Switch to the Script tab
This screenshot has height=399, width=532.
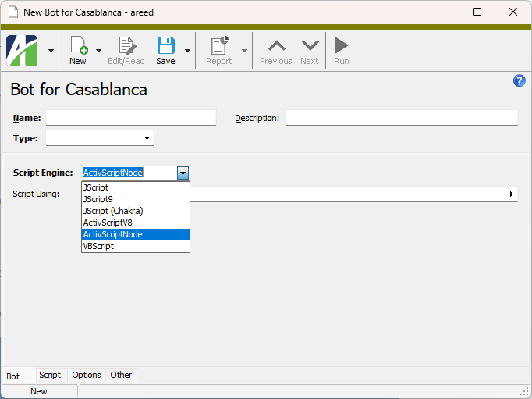pos(50,375)
